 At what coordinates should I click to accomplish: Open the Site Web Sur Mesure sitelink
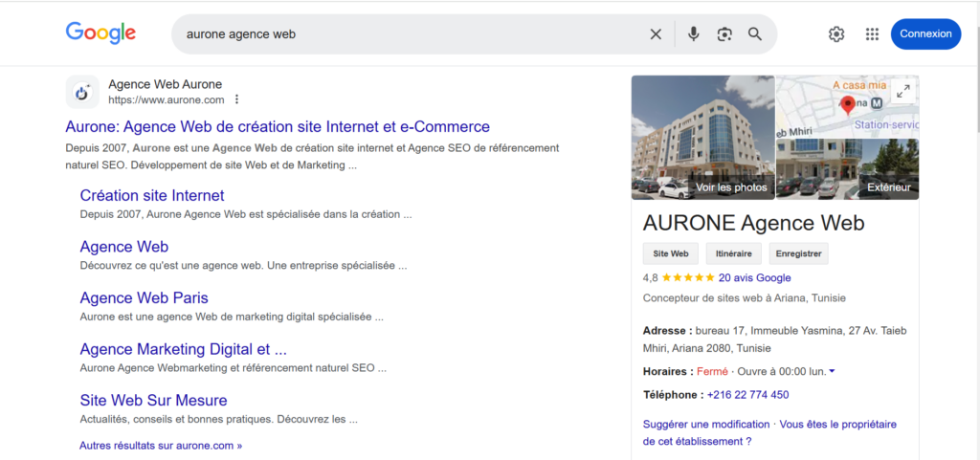pyautogui.click(x=153, y=400)
